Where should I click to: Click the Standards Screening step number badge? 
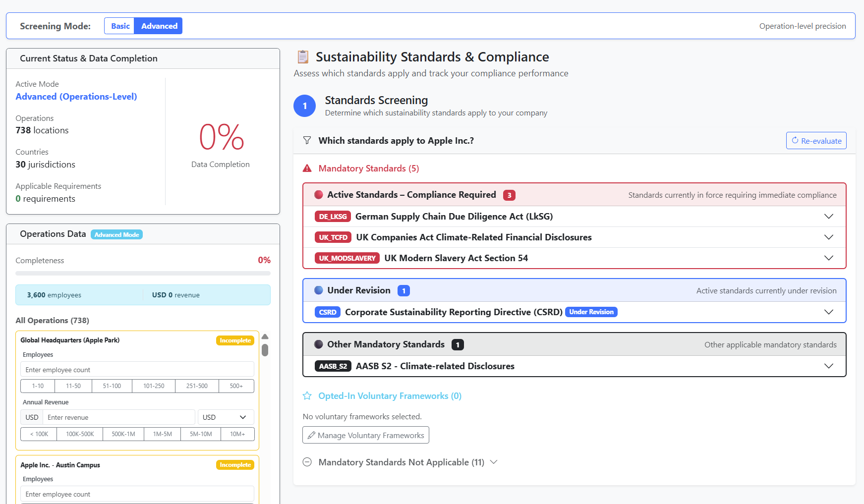[304, 106]
